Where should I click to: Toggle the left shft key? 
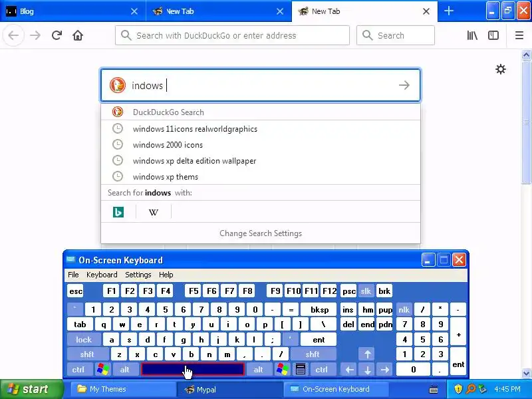pyautogui.click(x=87, y=354)
